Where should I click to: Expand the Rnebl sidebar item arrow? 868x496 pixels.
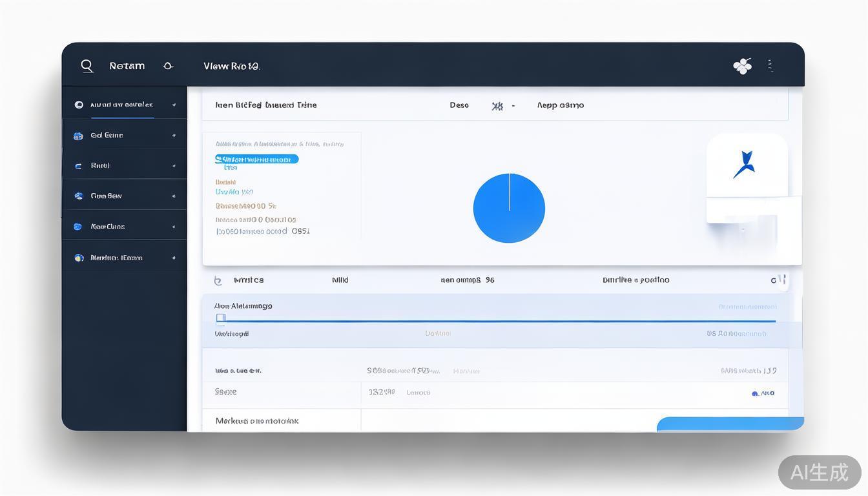pos(174,166)
